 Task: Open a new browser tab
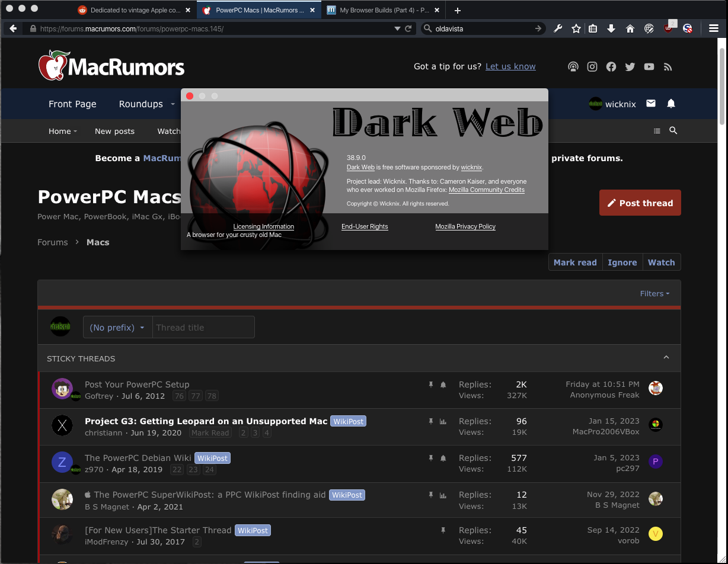pyautogui.click(x=458, y=10)
